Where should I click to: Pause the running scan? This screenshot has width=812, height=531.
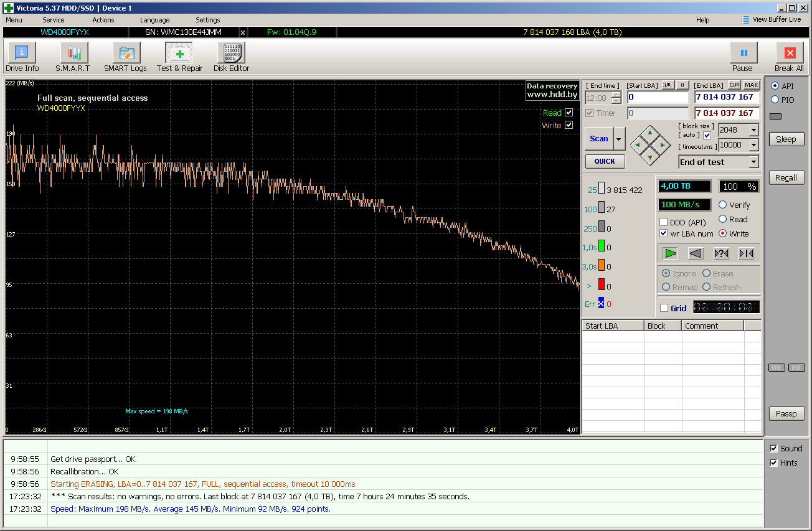point(742,54)
